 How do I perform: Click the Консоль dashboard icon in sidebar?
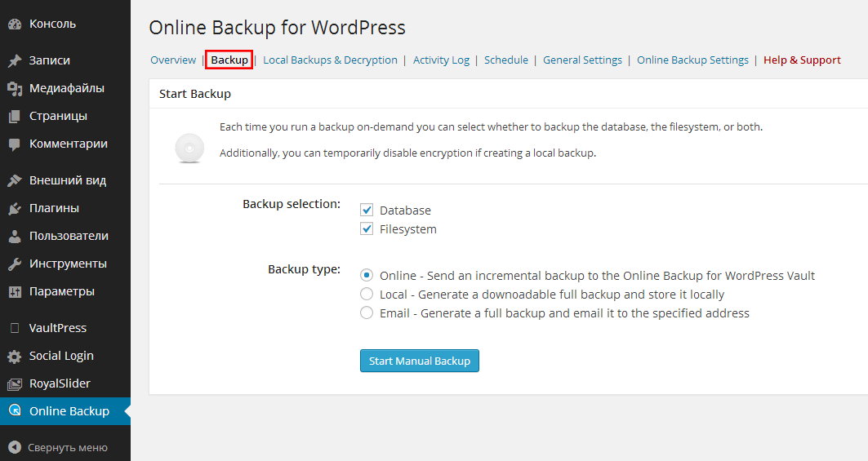click(14, 24)
